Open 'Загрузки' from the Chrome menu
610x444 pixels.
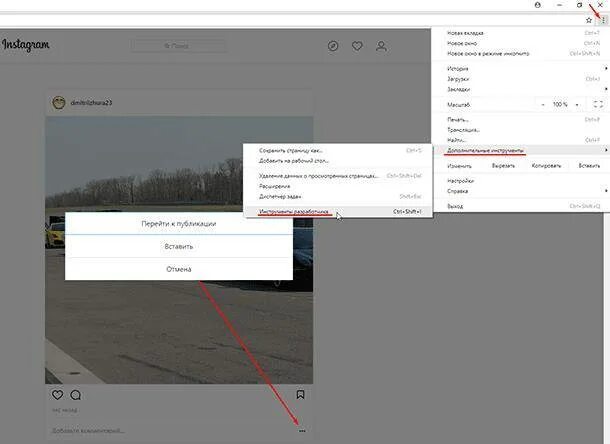(520, 79)
